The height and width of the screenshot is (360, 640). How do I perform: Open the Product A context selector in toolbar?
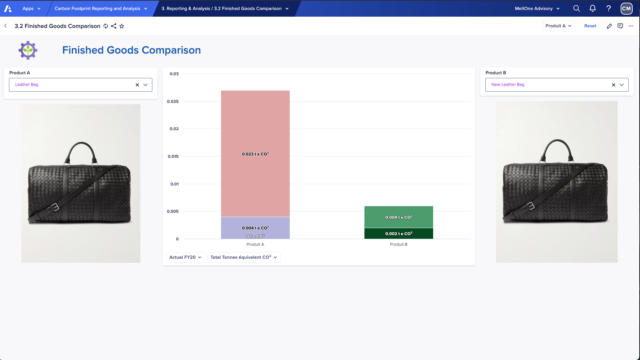point(558,26)
